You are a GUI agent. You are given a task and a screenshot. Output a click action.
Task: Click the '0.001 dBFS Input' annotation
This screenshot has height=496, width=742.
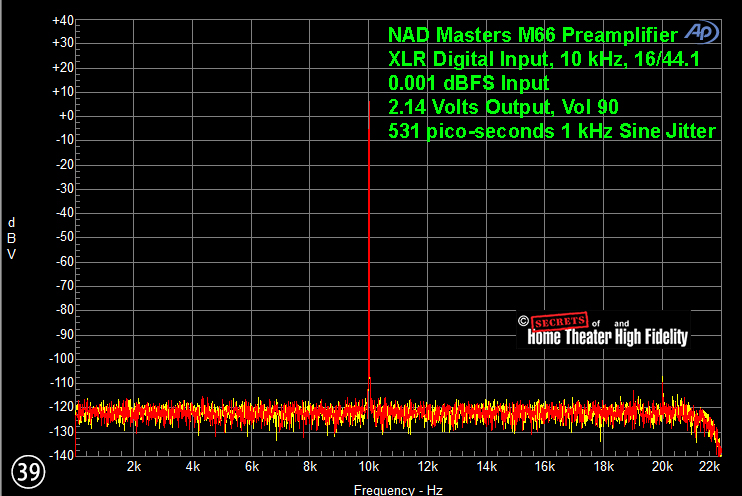(x=468, y=83)
